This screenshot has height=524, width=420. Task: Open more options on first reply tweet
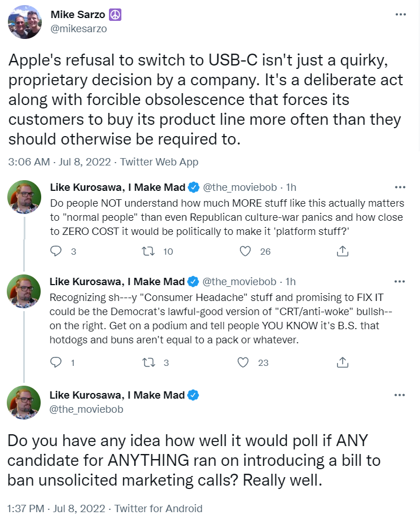400,186
